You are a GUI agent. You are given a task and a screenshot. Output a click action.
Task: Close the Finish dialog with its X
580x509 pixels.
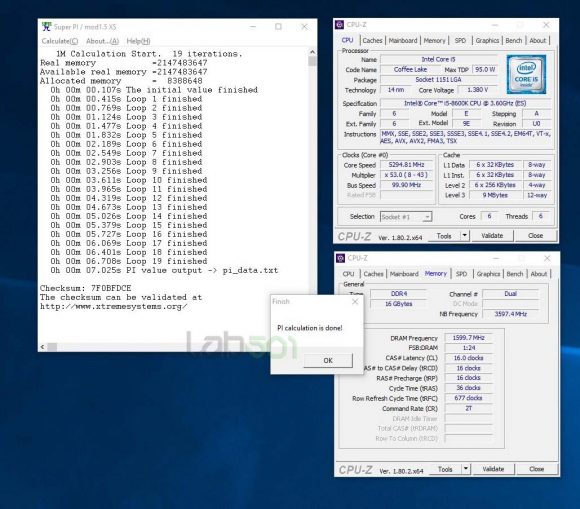coord(355,301)
